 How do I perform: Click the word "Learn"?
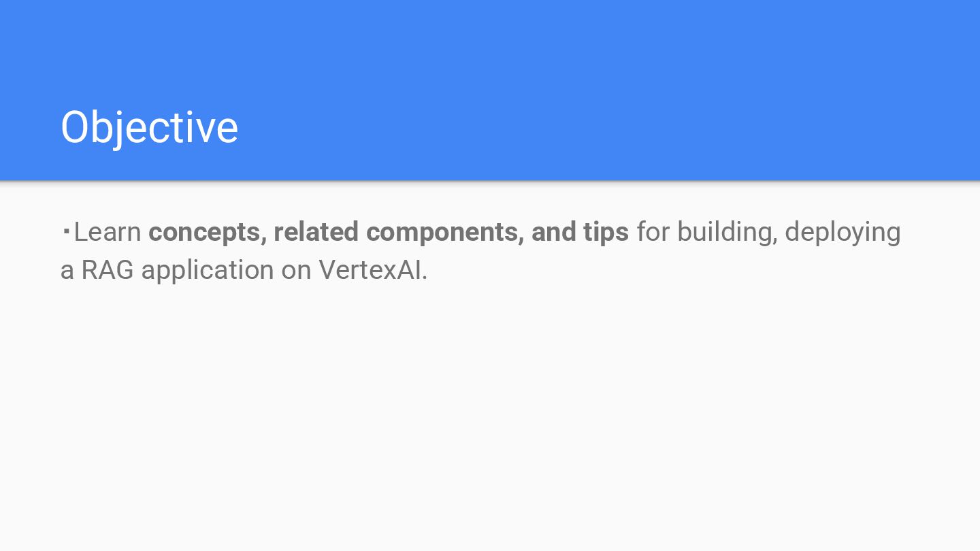click(107, 232)
